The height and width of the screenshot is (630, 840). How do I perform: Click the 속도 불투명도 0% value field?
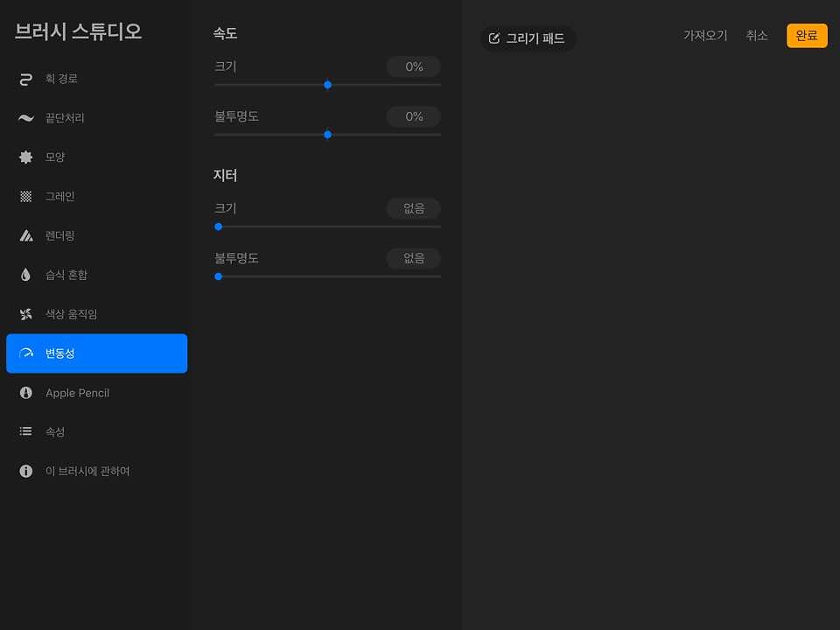(x=414, y=117)
